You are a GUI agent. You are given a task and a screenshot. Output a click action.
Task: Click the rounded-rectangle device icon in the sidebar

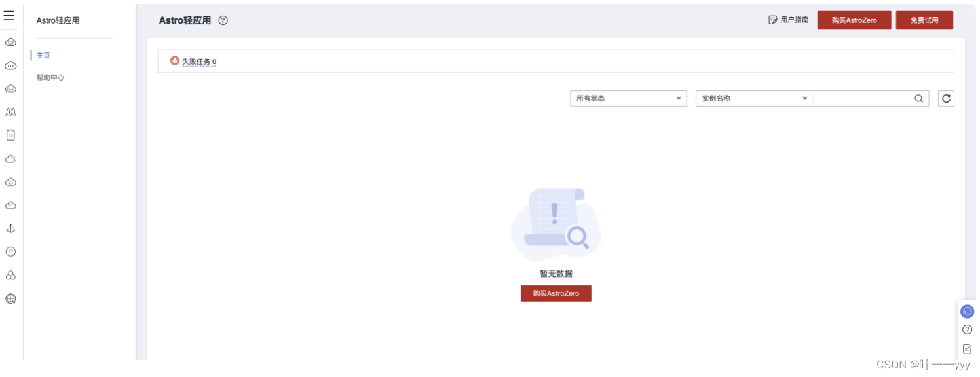[x=10, y=135]
